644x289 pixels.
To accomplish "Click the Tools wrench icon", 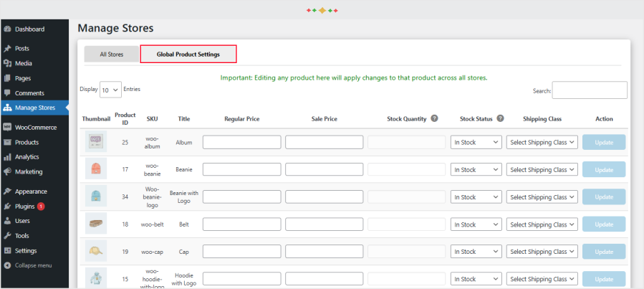I will (x=7, y=236).
